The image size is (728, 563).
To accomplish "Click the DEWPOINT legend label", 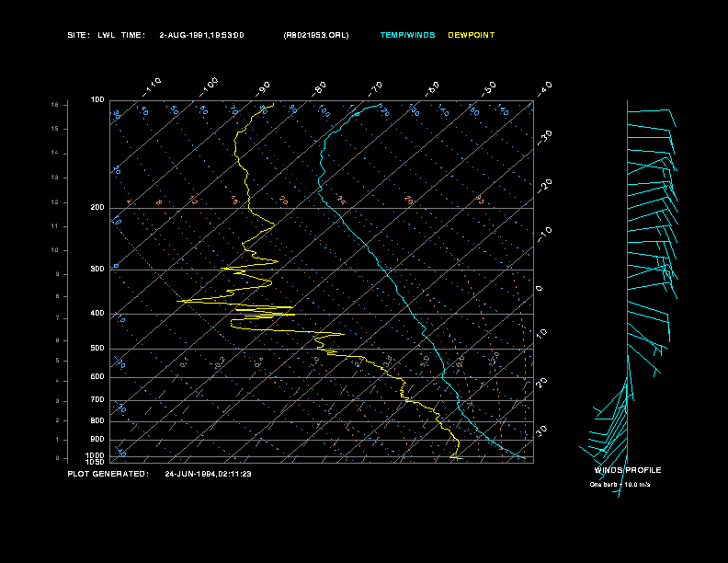I will click(472, 35).
